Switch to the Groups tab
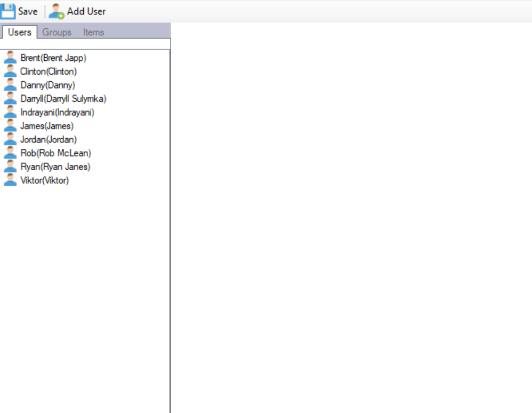Viewport: 532px width, 413px height. point(57,32)
